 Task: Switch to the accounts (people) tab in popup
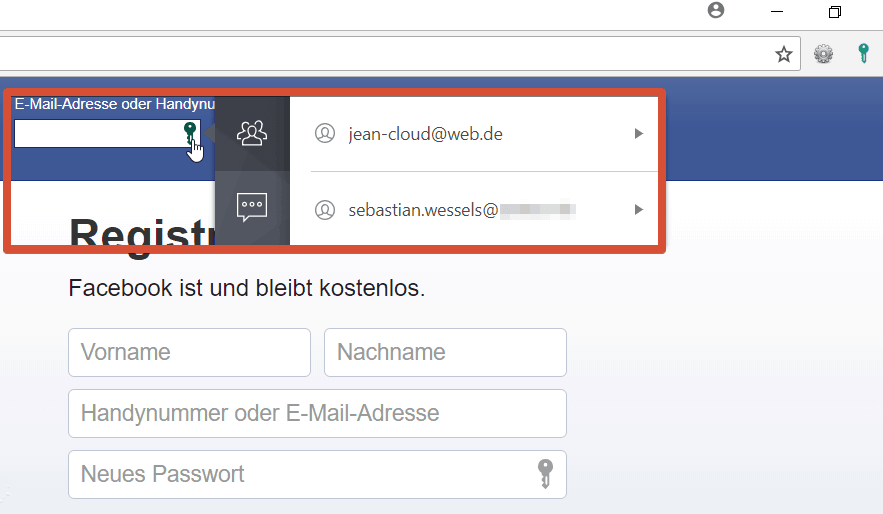[x=252, y=133]
